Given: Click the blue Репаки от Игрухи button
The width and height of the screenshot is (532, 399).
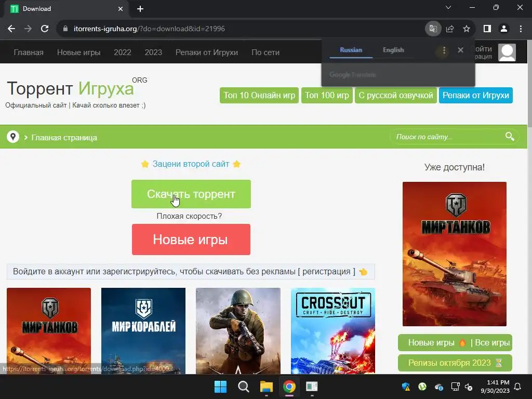Looking at the screenshot, I should click(x=476, y=96).
